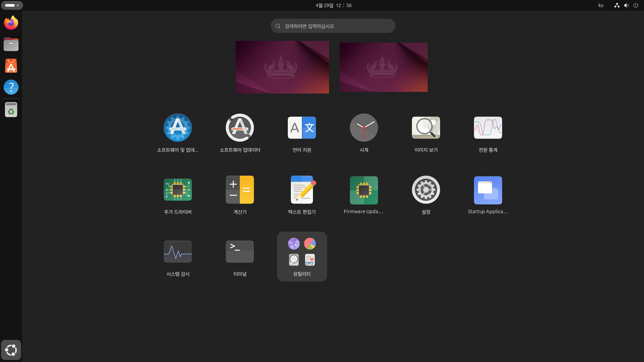Switch to the second workspace thumbnail

click(x=383, y=67)
